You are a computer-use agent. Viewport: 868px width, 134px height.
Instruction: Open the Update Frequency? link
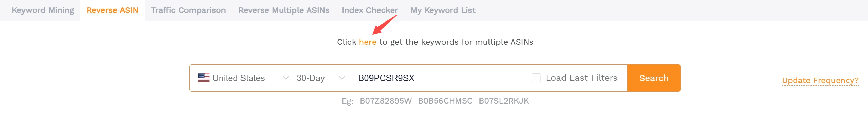[x=820, y=80]
